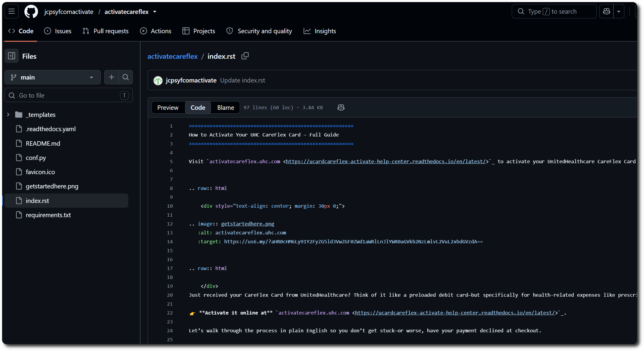Screen dimensions: 644x351
Task: Open Security and quality tab
Action: click(259, 31)
